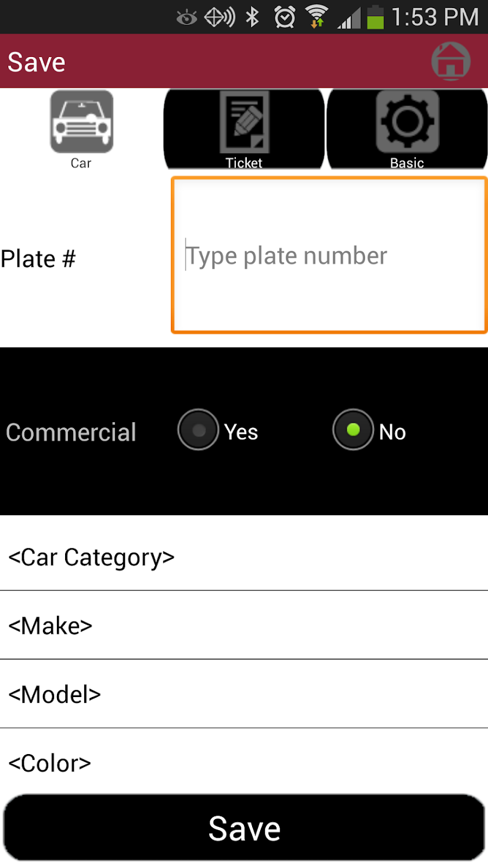The width and height of the screenshot is (488, 868).
Task: Switch to the Ticket tab label
Action: [x=244, y=163]
